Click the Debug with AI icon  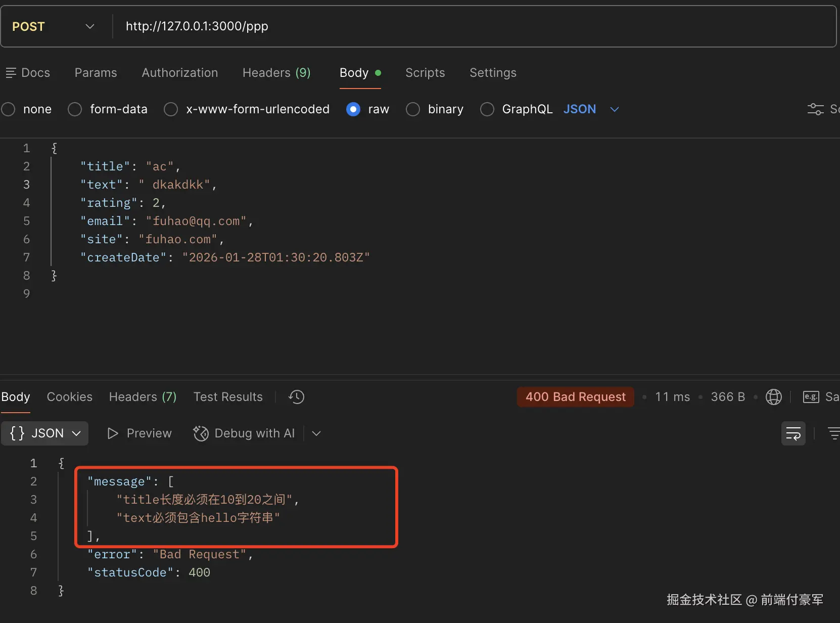(201, 433)
